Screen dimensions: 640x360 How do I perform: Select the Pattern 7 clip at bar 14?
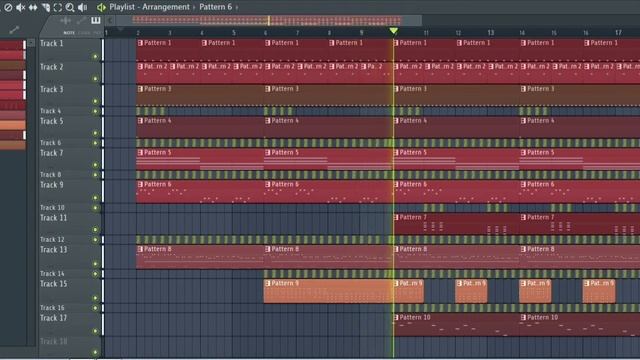click(x=580, y=224)
